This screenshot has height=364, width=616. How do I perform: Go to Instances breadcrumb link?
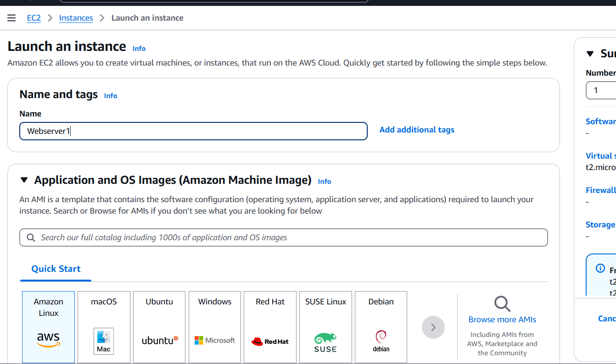pos(76,18)
